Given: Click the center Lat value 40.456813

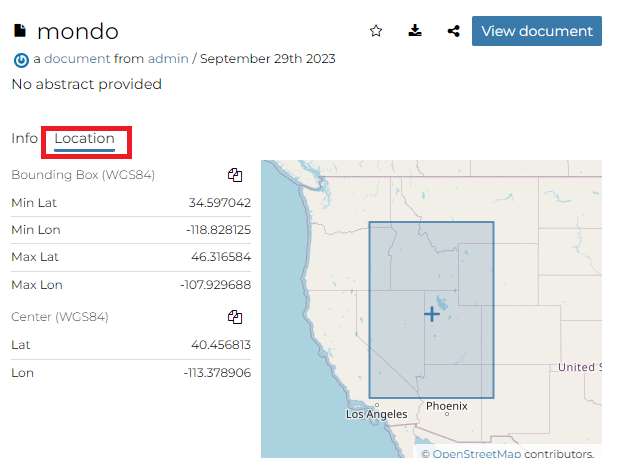Looking at the screenshot, I should coord(219,345).
